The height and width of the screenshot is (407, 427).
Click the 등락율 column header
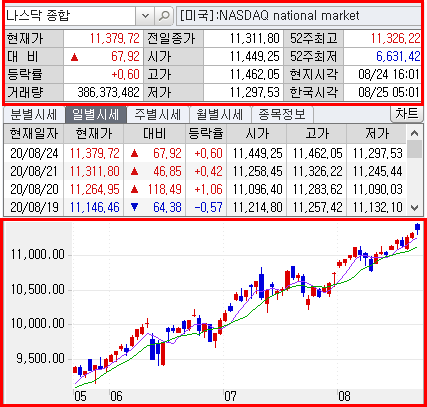click(x=206, y=134)
